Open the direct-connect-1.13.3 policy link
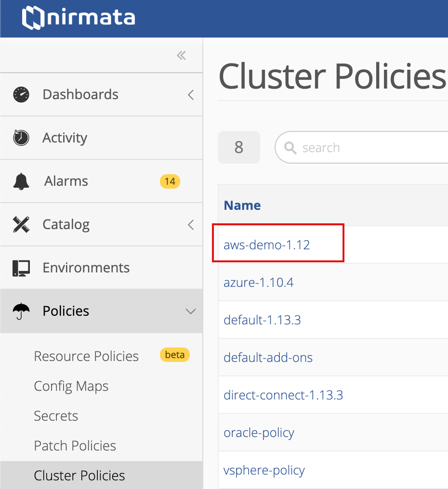The image size is (448, 489). [x=283, y=395]
